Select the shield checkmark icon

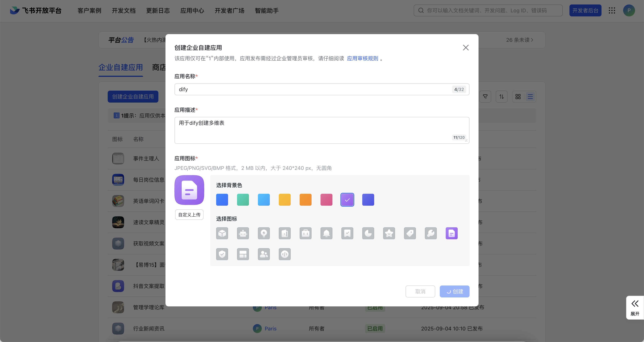pos(222,254)
